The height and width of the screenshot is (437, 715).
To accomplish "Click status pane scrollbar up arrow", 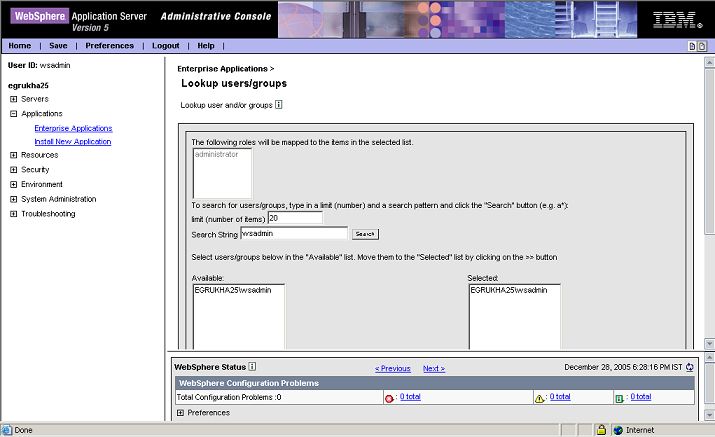I will (x=709, y=357).
